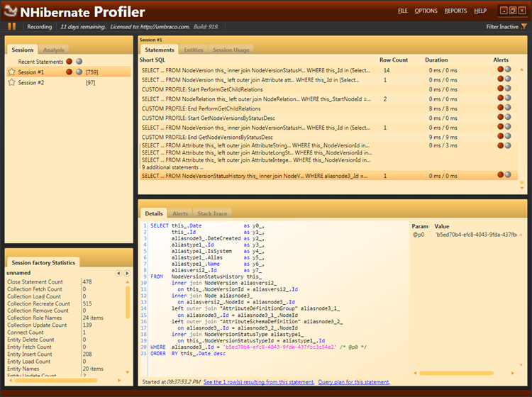The height and width of the screenshot is (397, 532).
Task: Select CUSTOM PROFILE: End GetNodeVersionsByStatusDesc row
Action: pos(328,138)
